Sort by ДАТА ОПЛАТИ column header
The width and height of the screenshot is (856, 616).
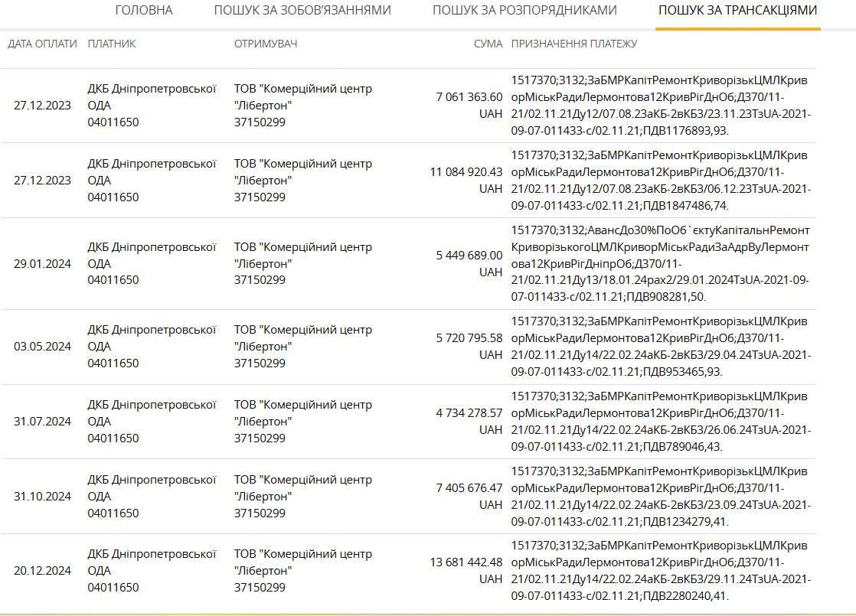tap(43, 44)
